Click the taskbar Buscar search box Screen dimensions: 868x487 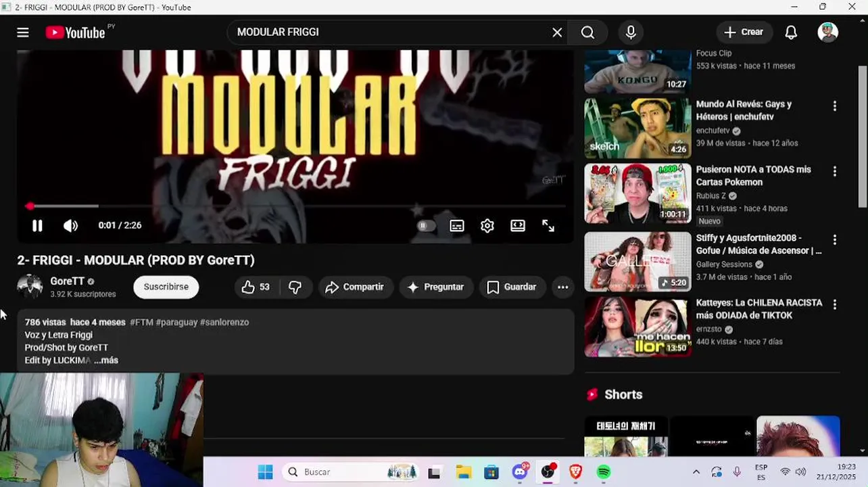(x=352, y=472)
